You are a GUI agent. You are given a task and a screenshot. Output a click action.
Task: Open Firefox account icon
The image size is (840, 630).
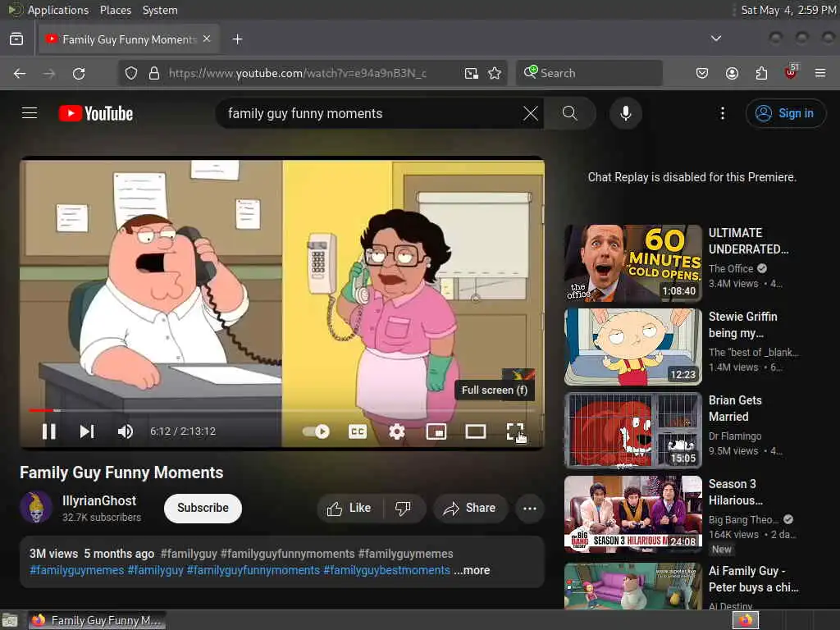[732, 73]
